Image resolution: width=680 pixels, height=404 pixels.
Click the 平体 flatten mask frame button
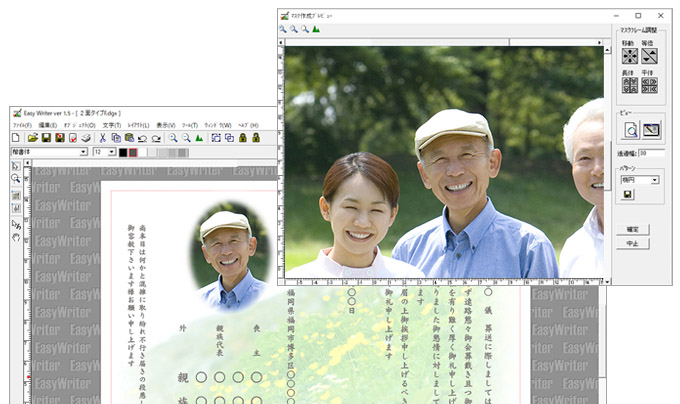coord(649,85)
